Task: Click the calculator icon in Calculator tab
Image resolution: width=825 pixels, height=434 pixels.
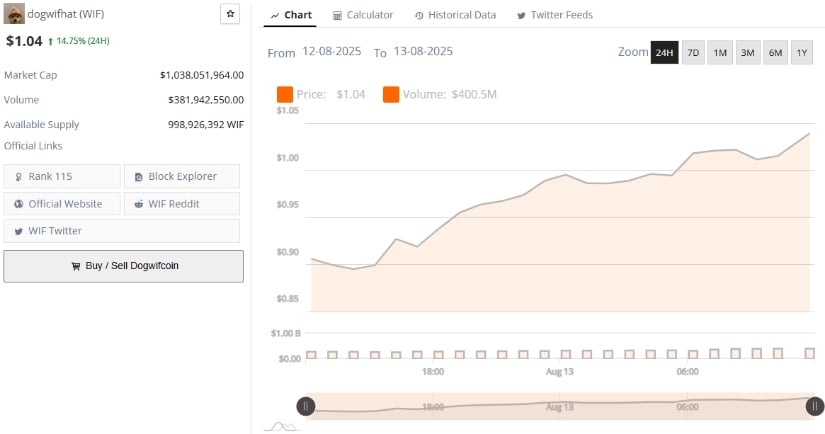Action: tap(337, 16)
